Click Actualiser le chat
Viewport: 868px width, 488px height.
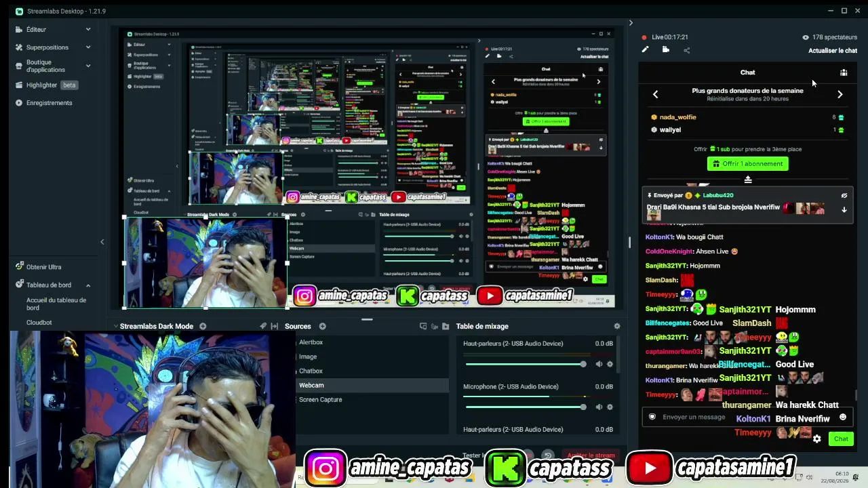[x=833, y=51]
